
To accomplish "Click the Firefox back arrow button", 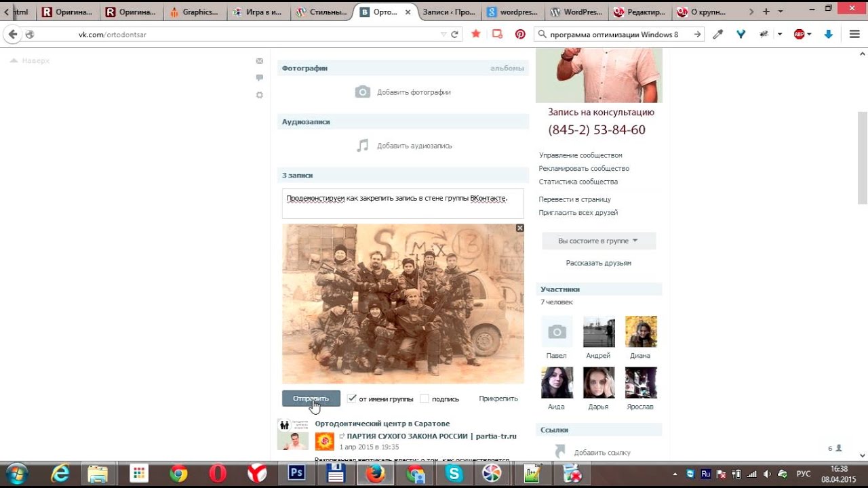I will [13, 34].
